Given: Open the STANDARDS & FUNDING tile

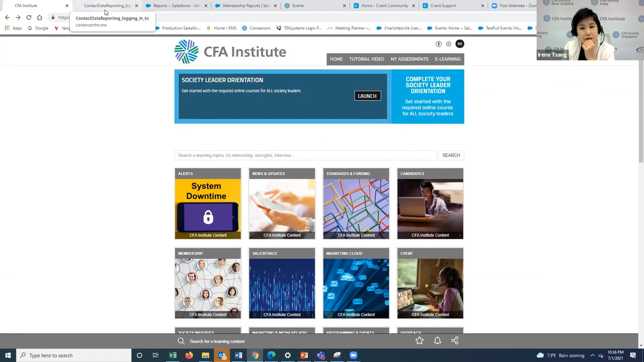Looking at the screenshot, I should click(x=356, y=204).
